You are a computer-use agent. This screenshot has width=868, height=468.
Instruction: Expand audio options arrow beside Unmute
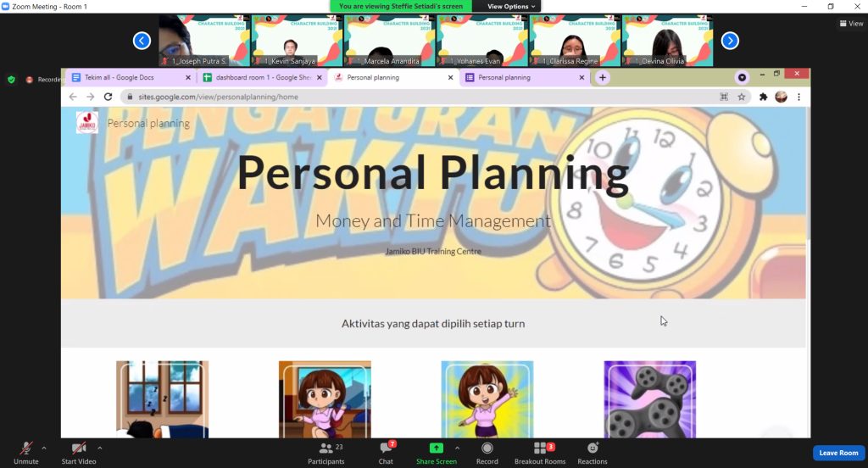pyautogui.click(x=44, y=448)
